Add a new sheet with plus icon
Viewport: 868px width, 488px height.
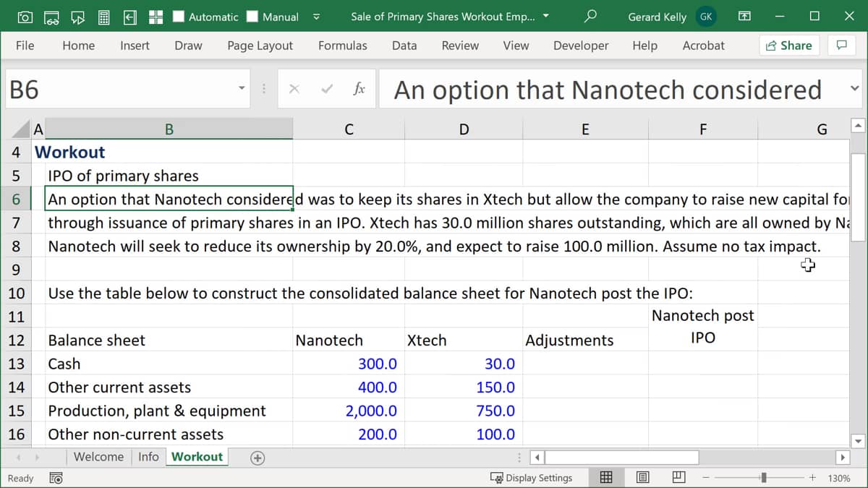pyautogui.click(x=258, y=457)
